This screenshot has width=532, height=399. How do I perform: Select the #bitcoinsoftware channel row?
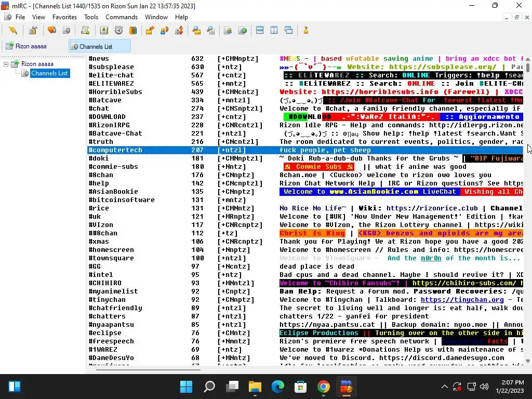tap(305, 200)
